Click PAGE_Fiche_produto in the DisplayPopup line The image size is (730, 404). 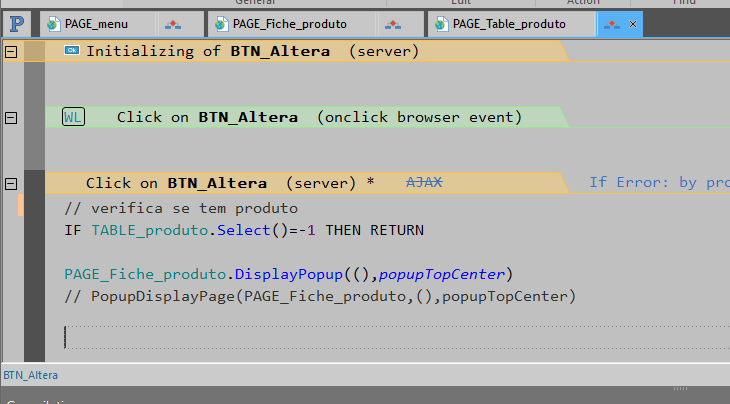tap(146, 274)
